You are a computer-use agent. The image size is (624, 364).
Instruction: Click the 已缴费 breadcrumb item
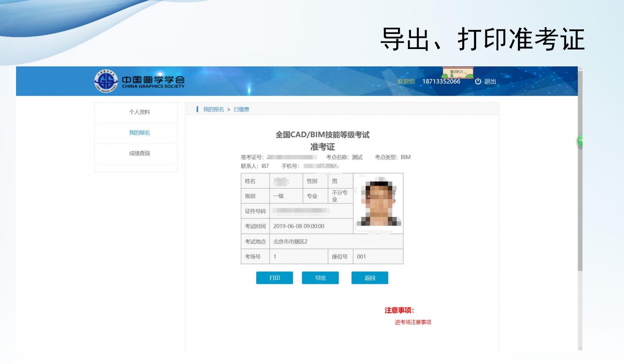click(241, 110)
